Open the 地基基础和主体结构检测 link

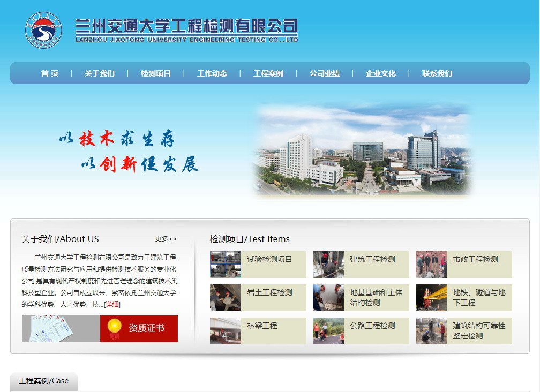[376, 298]
